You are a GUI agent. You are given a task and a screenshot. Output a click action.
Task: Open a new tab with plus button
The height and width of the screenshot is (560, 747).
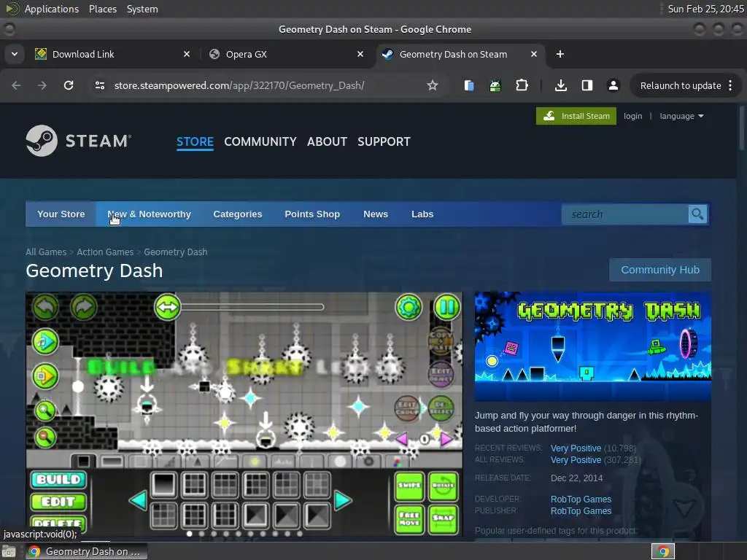point(560,54)
